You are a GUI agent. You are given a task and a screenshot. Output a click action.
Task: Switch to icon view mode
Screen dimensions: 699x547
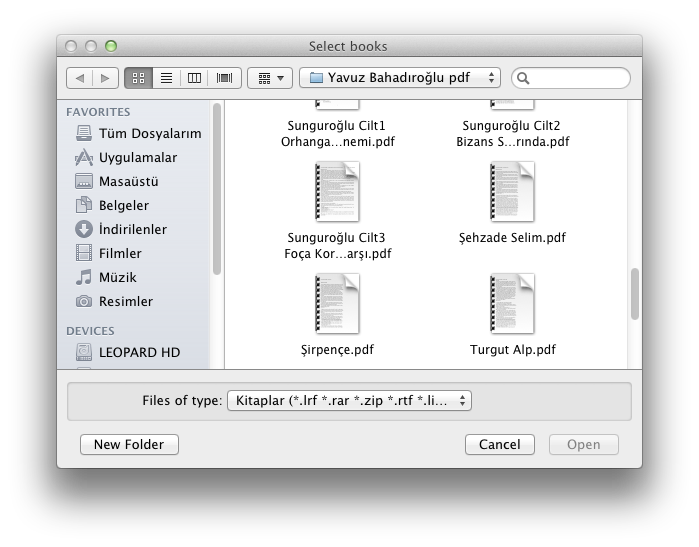(138, 77)
